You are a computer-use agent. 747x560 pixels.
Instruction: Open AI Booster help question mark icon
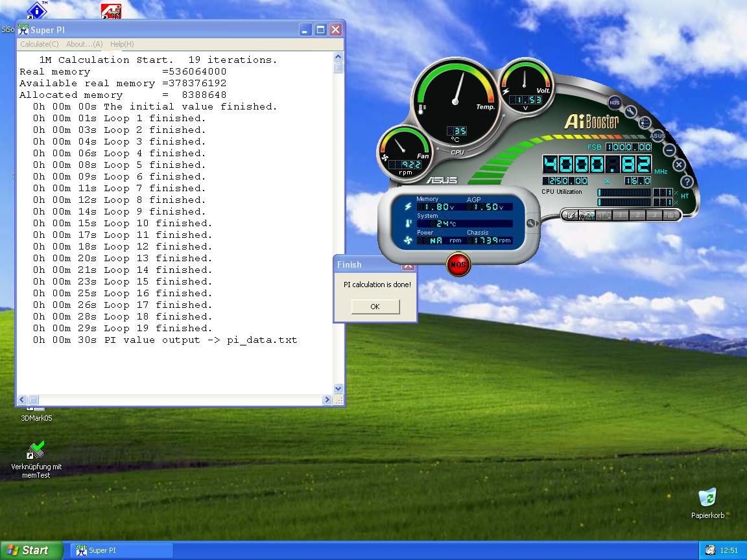click(687, 181)
